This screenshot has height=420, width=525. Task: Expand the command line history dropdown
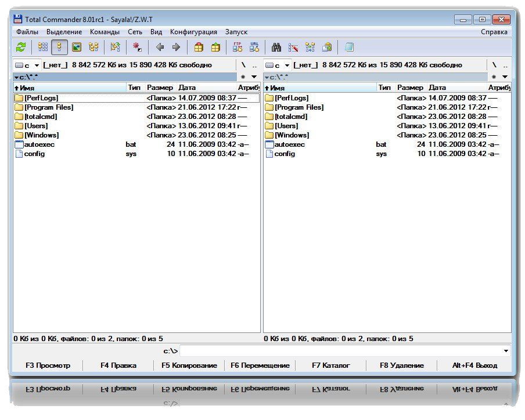click(x=506, y=351)
